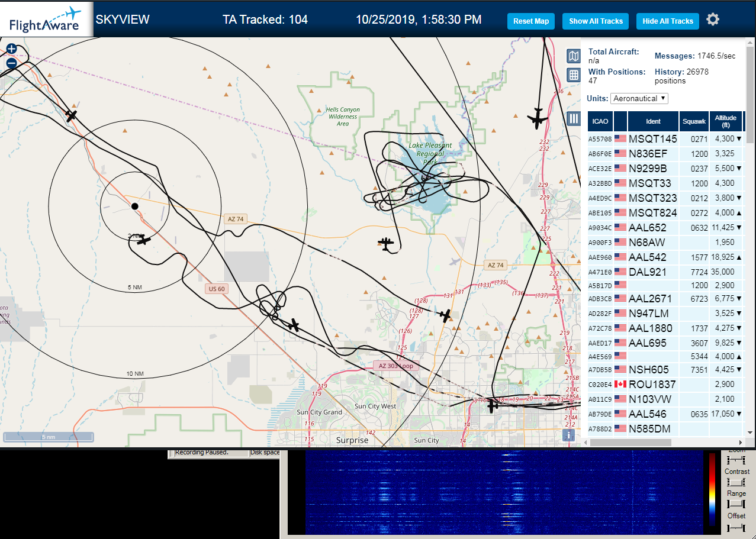
Task: Select aircraft MSQT323
Action: point(665,198)
